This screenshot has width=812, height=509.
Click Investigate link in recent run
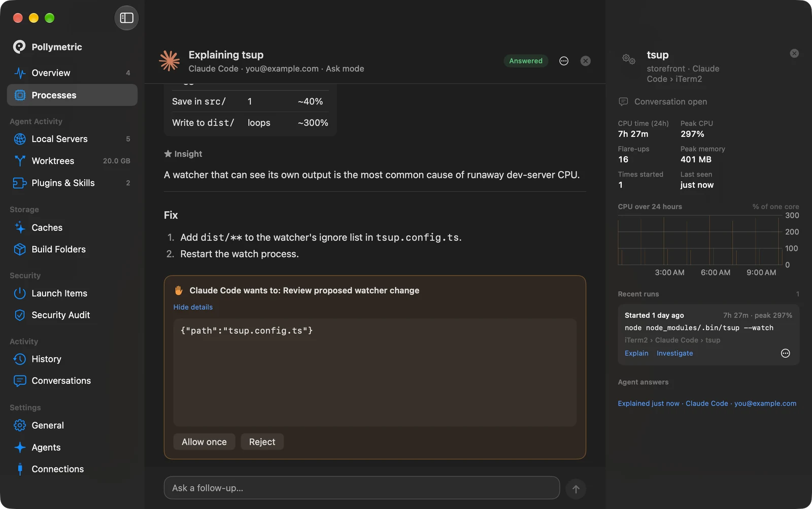pyautogui.click(x=674, y=353)
